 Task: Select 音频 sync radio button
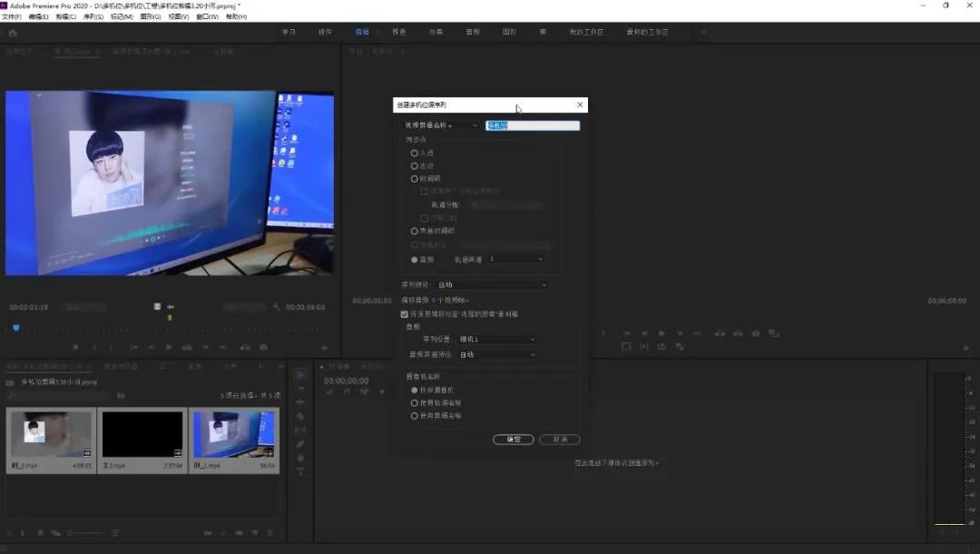coord(415,260)
